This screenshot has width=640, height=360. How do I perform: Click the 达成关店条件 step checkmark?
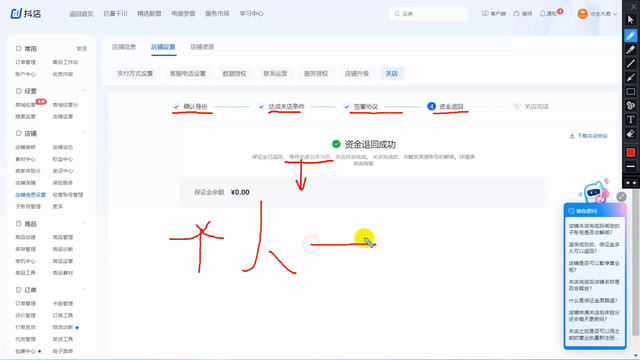[x=261, y=107]
